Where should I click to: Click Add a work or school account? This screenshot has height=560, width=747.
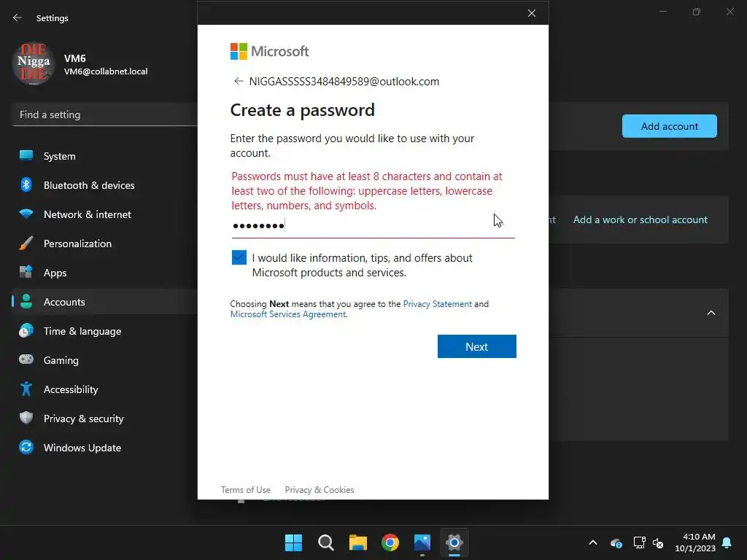pyautogui.click(x=640, y=219)
